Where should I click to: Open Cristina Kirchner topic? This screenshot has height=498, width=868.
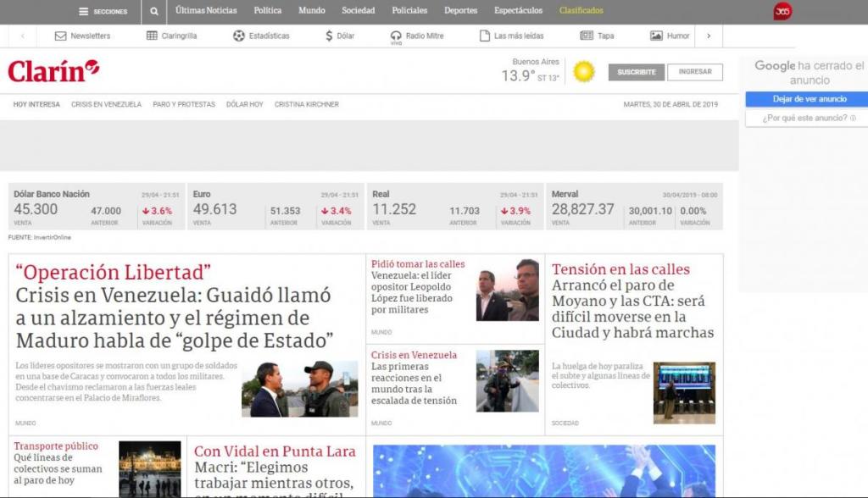click(x=307, y=104)
